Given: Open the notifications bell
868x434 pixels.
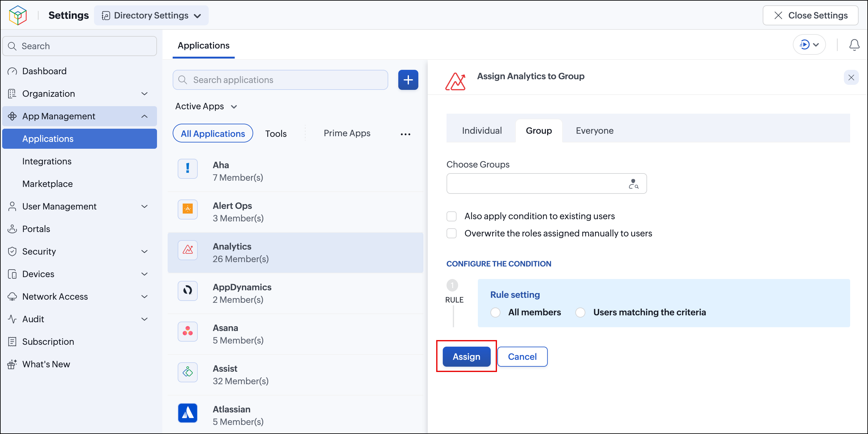Looking at the screenshot, I should pos(854,45).
